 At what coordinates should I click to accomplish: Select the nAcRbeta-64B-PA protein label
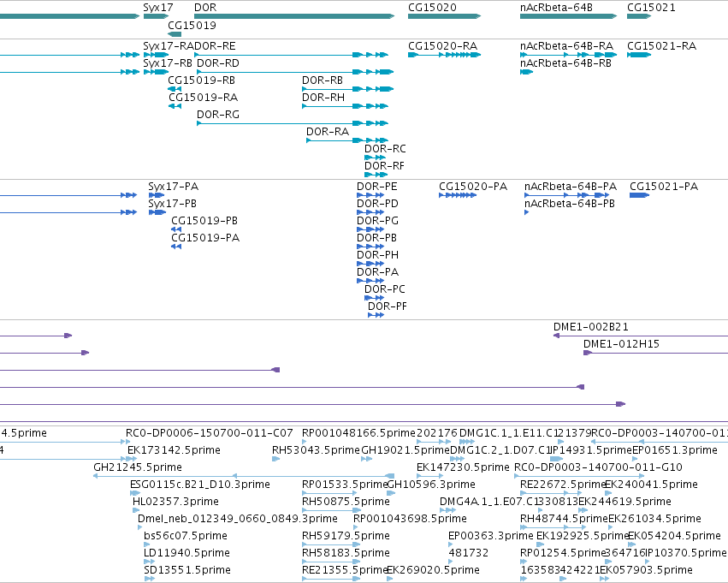[x=571, y=187]
